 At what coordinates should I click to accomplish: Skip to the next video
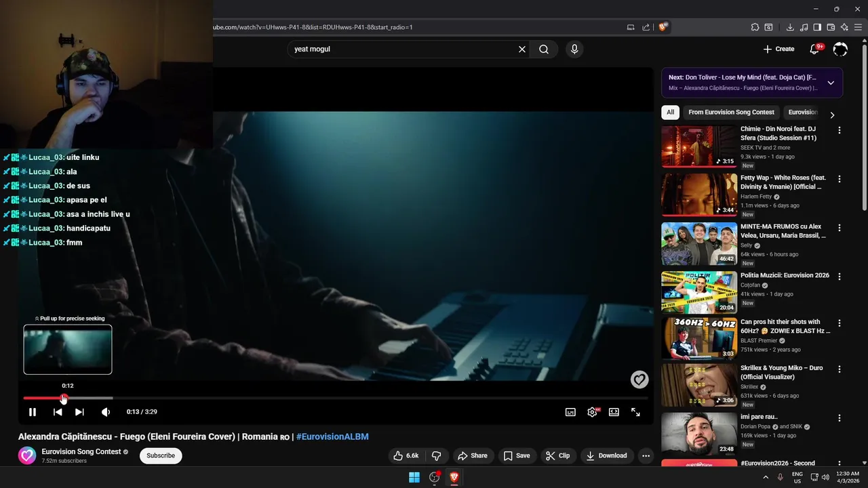point(79,412)
